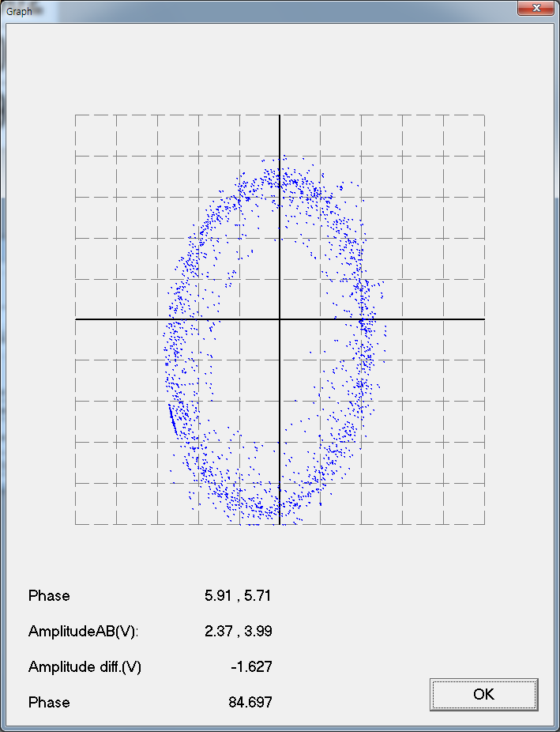Click the top end of the vertical axis

280,116
